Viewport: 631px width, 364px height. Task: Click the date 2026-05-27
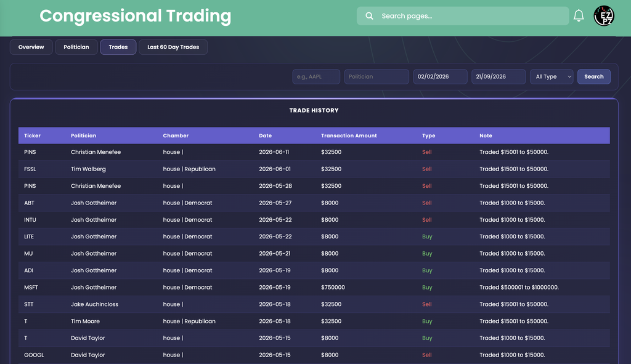[x=275, y=203]
